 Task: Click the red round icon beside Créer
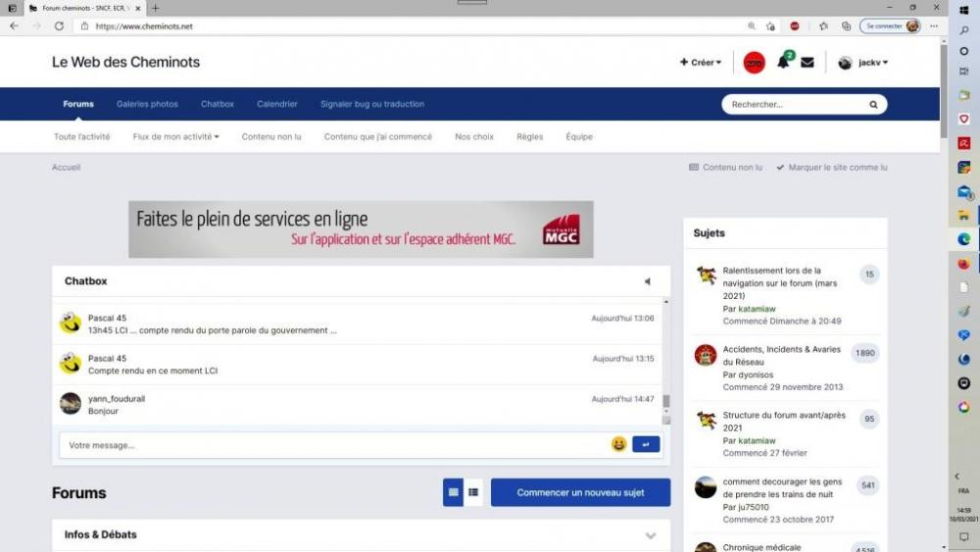pyautogui.click(x=754, y=63)
